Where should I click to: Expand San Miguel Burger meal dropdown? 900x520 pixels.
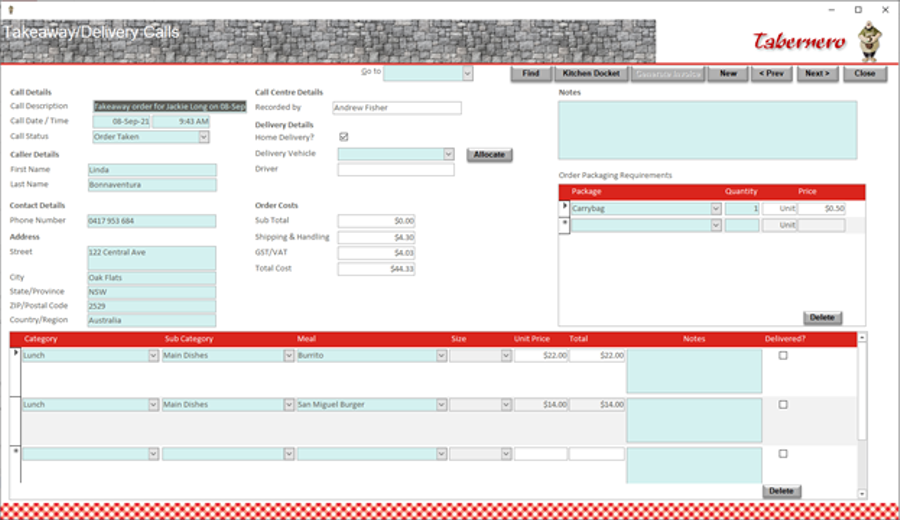pyautogui.click(x=441, y=405)
